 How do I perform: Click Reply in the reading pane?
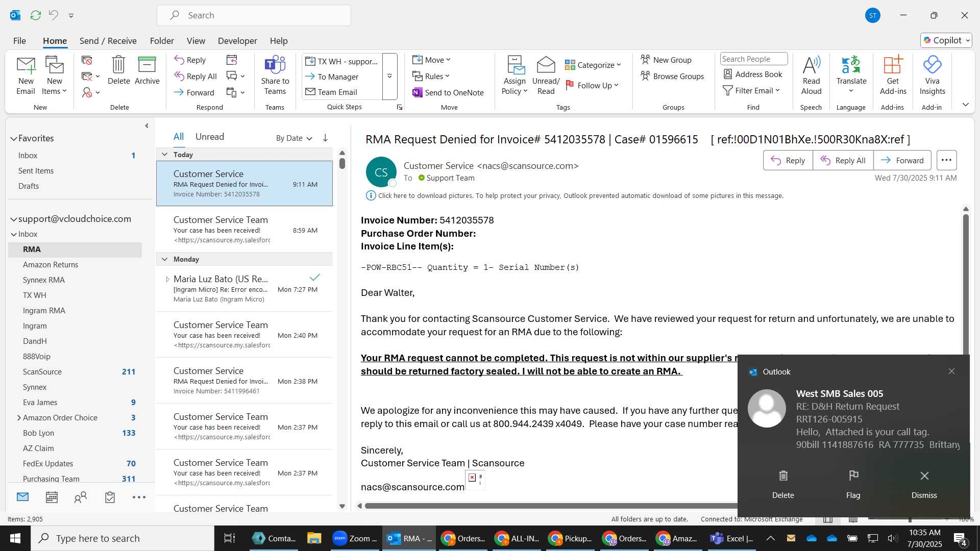pos(788,160)
